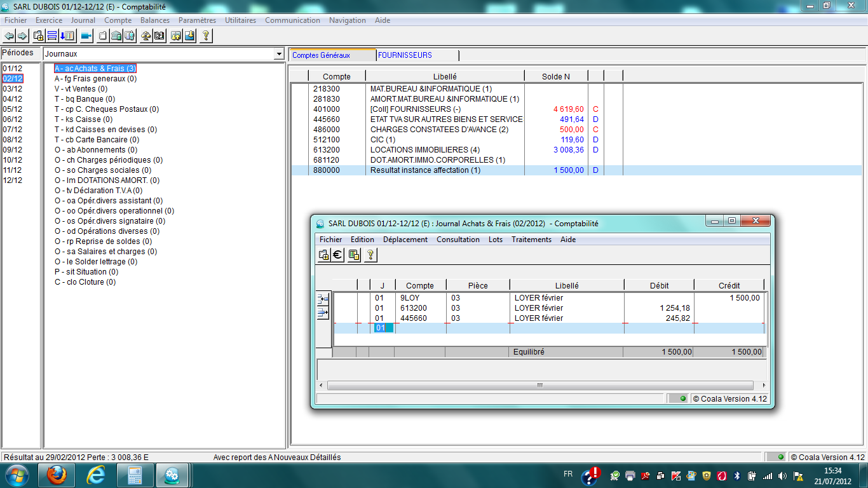This screenshot has height=488, width=868.
Task: Click the bank icon in the main toolbar
Action: pyautogui.click(x=117, y=36)
